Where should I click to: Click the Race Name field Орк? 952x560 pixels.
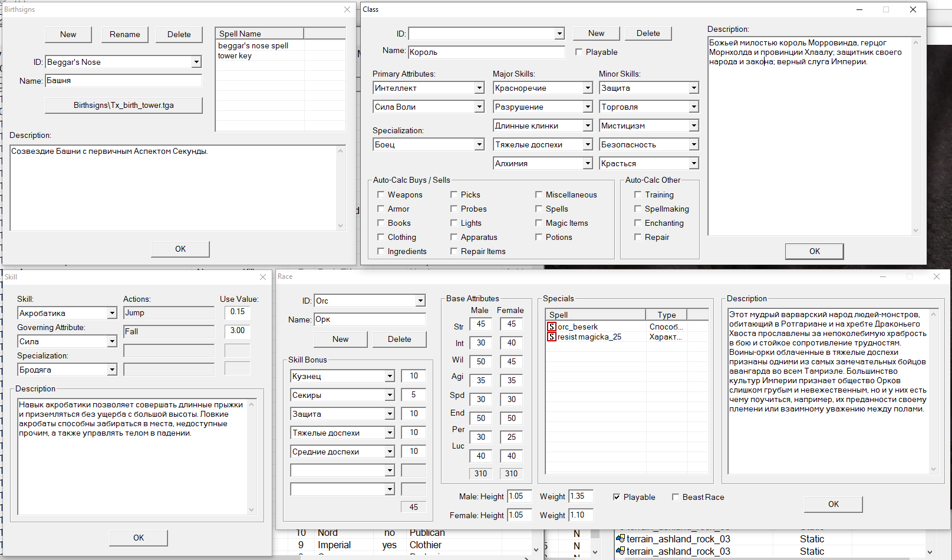[370, 319]
